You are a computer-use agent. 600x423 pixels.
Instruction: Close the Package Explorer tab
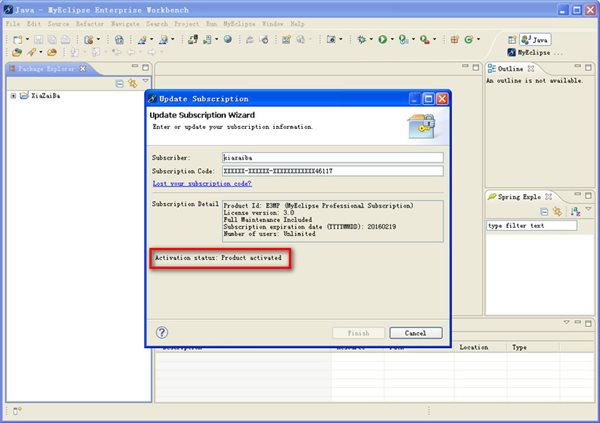(x=83, y=69)
